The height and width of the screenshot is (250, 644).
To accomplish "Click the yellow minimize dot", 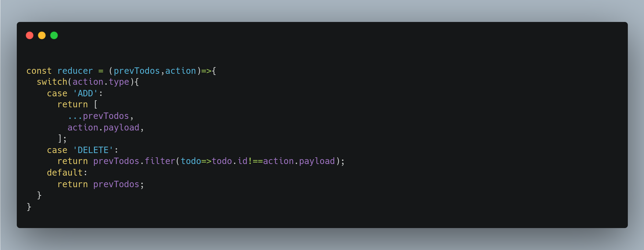I will (42, 35).
